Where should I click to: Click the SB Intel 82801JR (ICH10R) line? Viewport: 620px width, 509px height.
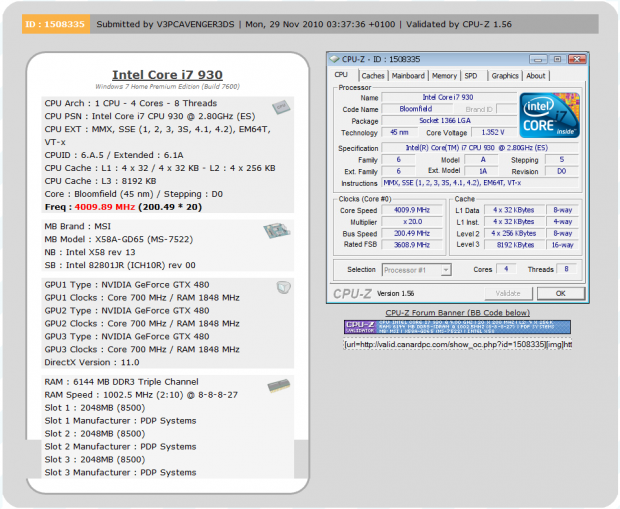pyautogui.click(x=120, y=265)
